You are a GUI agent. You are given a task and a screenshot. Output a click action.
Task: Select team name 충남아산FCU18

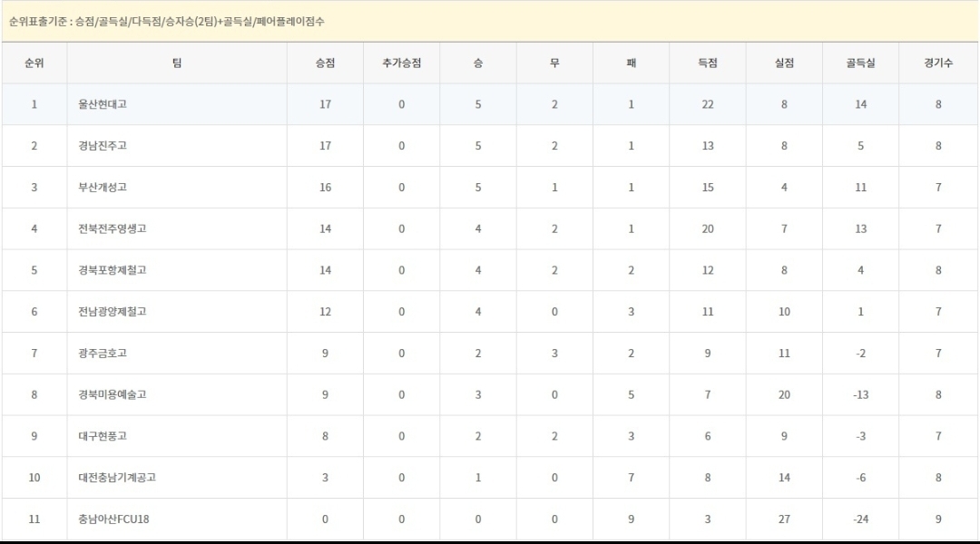tap(113, 519)
